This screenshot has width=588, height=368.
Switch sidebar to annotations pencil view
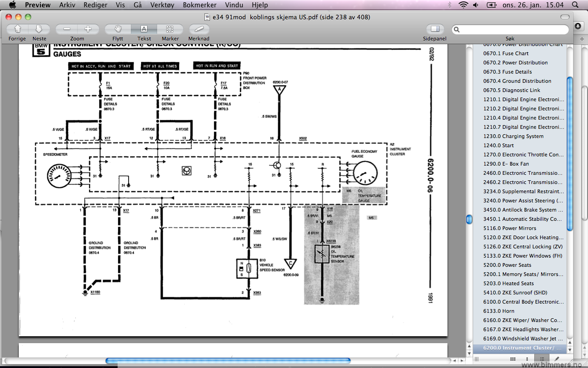point(557,359)
